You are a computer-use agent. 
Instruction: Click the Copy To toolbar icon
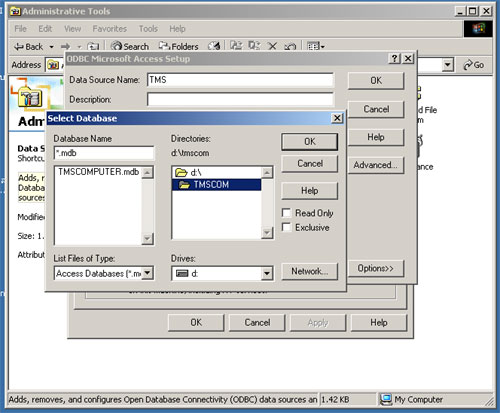[254, 46]
